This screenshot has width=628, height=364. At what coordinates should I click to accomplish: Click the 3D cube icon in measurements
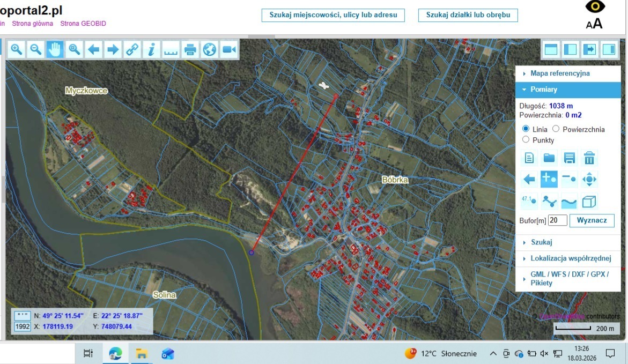click(589, 202)
